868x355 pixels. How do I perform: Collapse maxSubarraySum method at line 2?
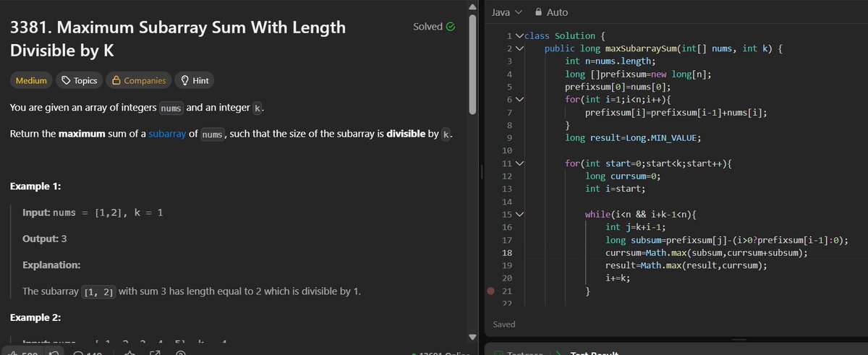(x=518, y=48)
